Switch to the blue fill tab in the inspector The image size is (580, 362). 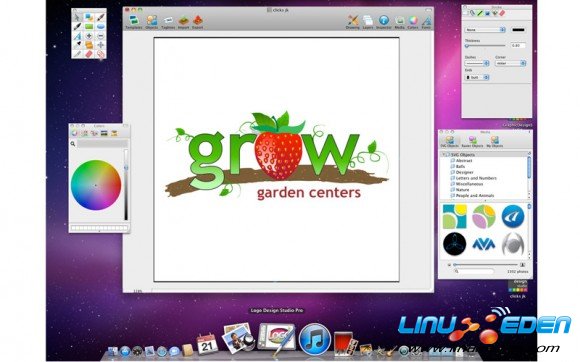pyautogui.click(x=487, y=13)
